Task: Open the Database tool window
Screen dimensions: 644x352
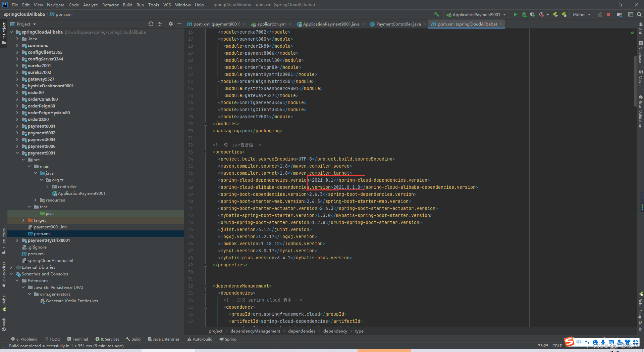Action: tap(640, 52)
